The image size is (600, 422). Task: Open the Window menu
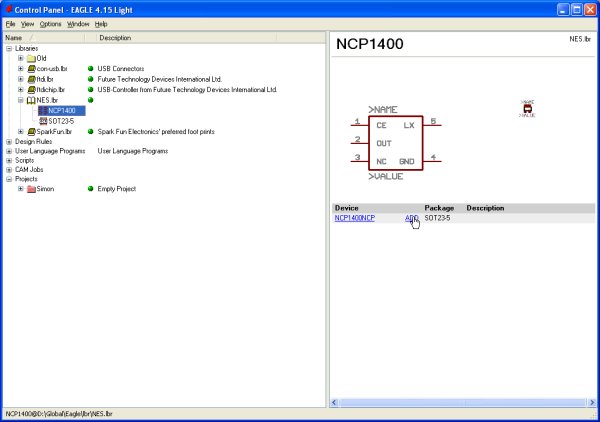tap(78, 24)
